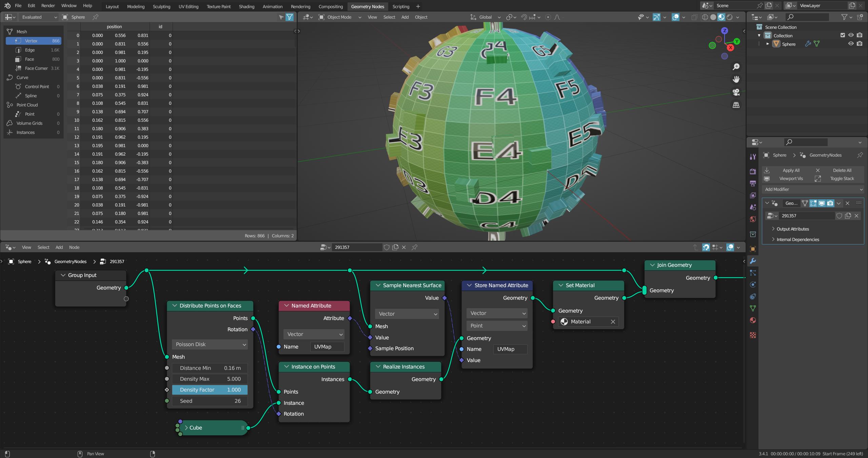
Task: Toggle viewport gizmo display
Action: coord(656,17)
